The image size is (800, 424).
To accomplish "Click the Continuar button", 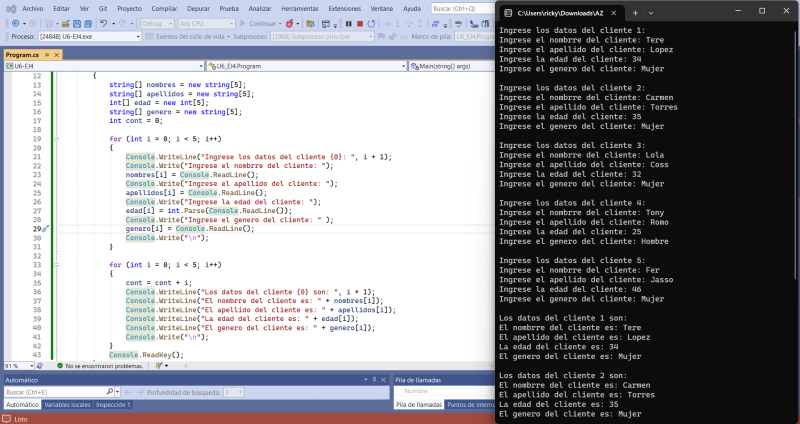I will click(x=260, y=22).
